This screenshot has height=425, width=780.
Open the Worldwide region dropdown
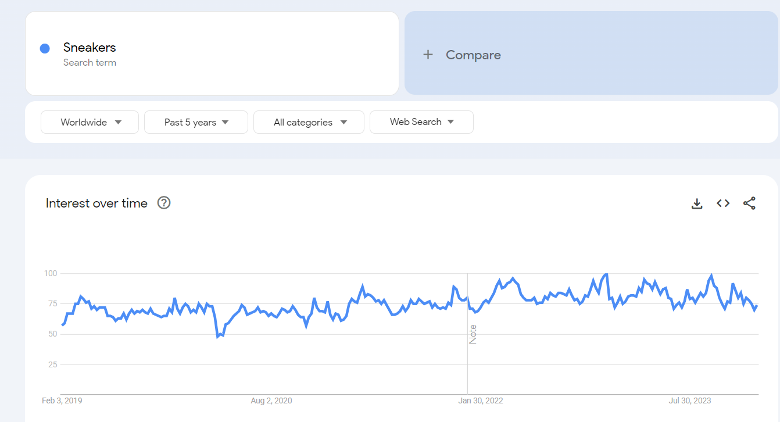click(90, 122)
